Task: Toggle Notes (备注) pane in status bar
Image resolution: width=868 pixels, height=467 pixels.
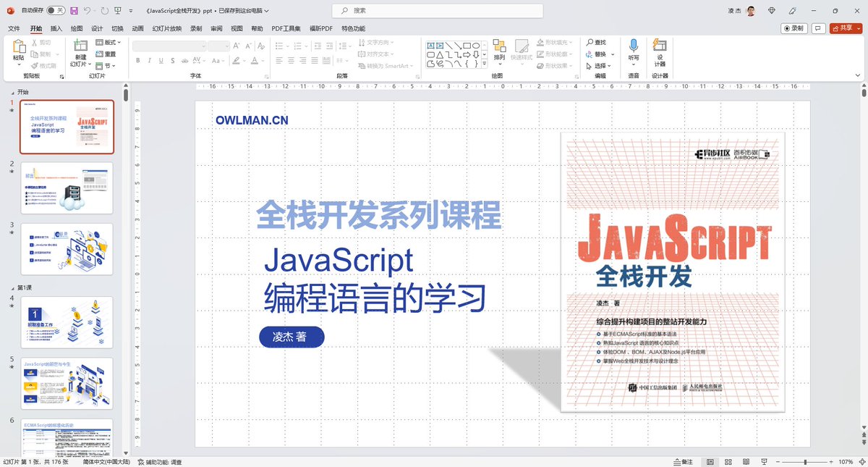Action: click(x=682, y=461)
